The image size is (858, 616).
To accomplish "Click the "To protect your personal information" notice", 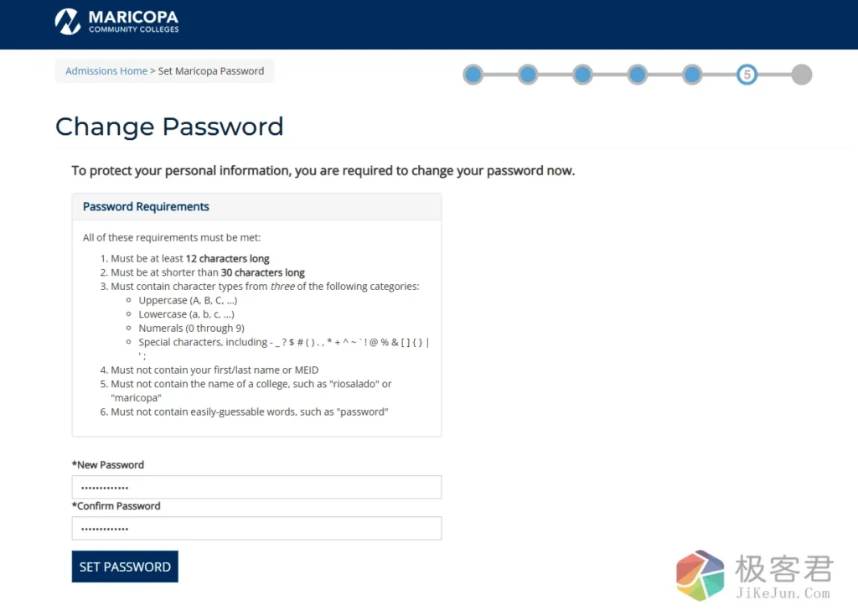I will pos(323,171).
